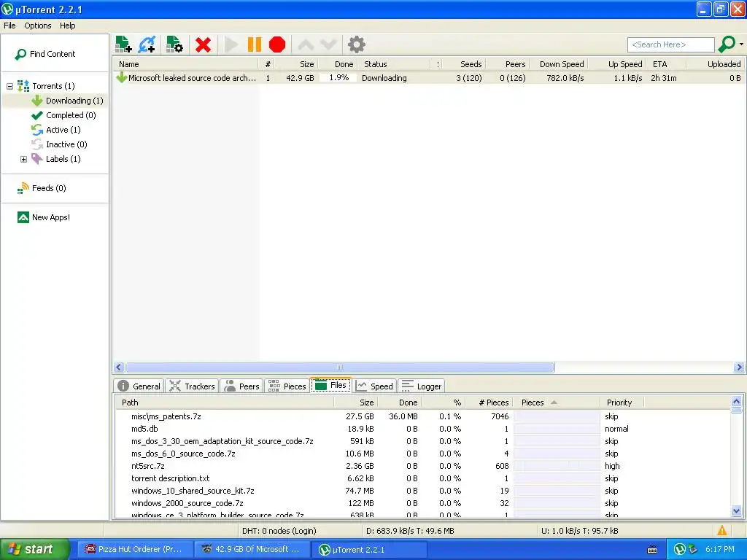Select the nt5src.7z file row
Viewport: 747px width, 560px height.
tap(423, 466)
